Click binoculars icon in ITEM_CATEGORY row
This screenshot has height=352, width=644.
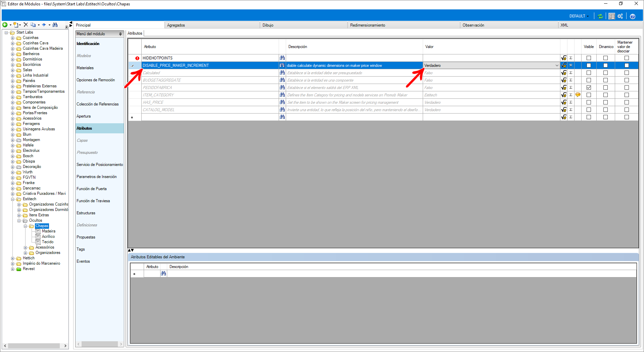click(x=282, y=95)
